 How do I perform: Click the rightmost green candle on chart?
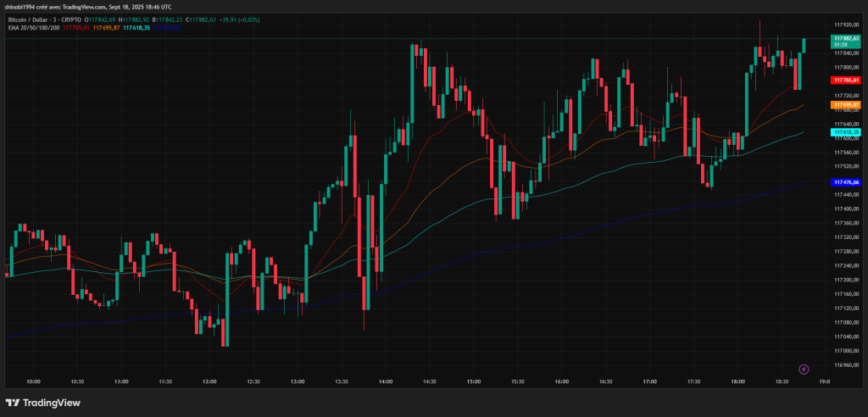point(804,45)
